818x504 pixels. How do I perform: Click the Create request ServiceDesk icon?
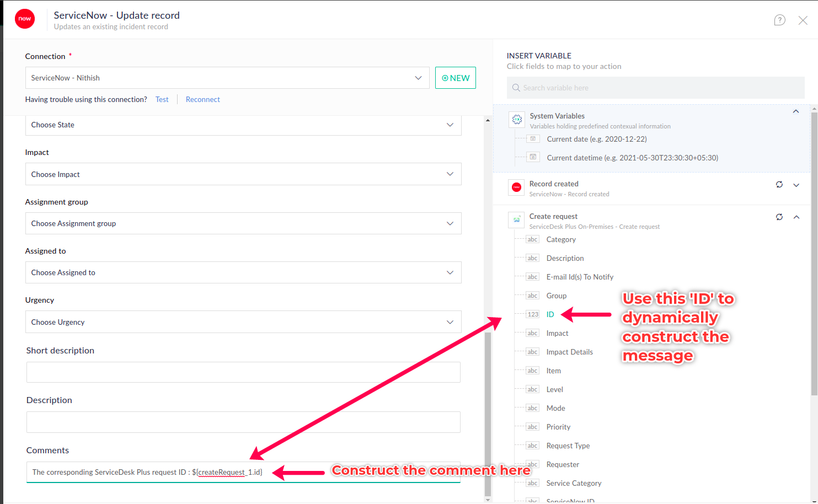pos(516,219)
